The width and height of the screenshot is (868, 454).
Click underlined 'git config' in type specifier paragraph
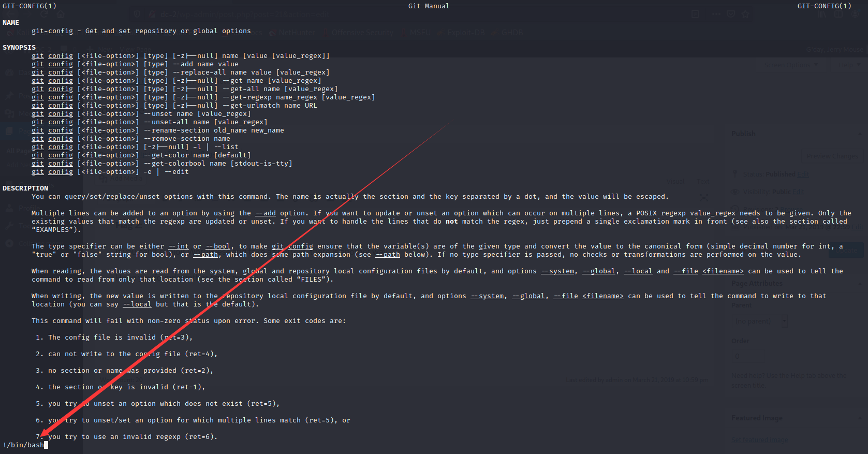pos(292,246)
